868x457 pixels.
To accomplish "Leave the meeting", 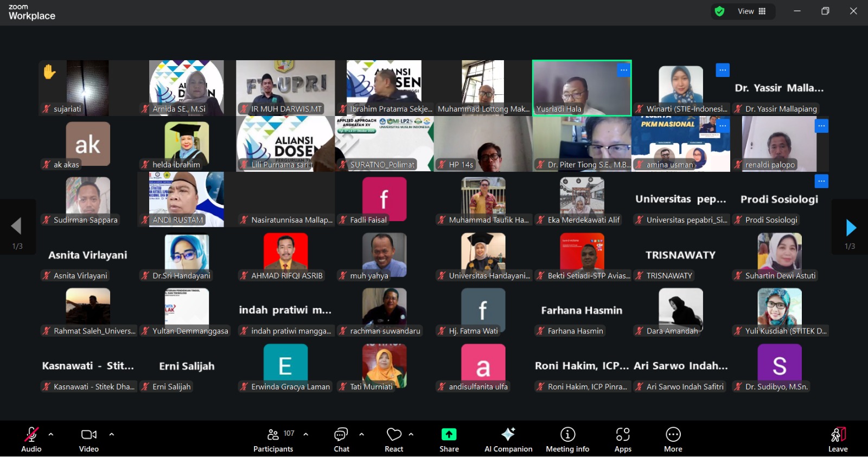I will coord(838,439).
